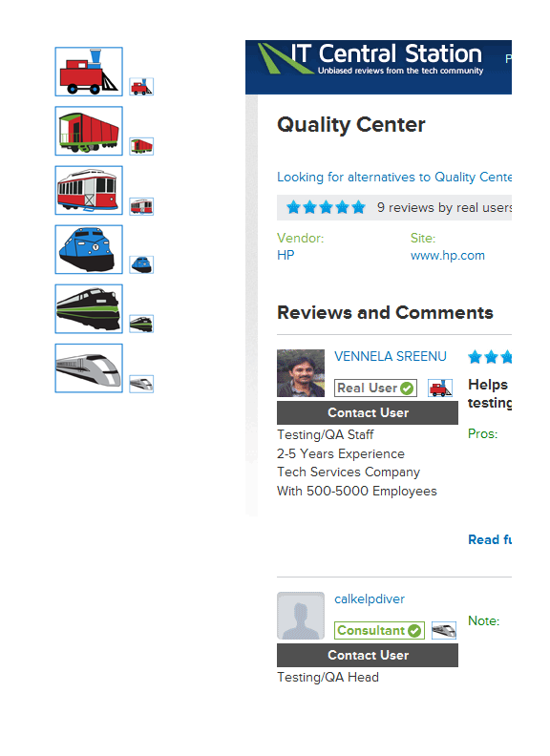Select the large red boxcar icon
This screenshot has width=550, height=756.
[x=89, y=131]
